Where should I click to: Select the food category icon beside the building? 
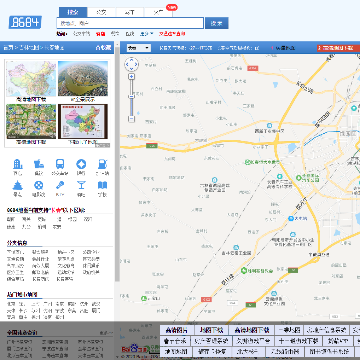39,164
